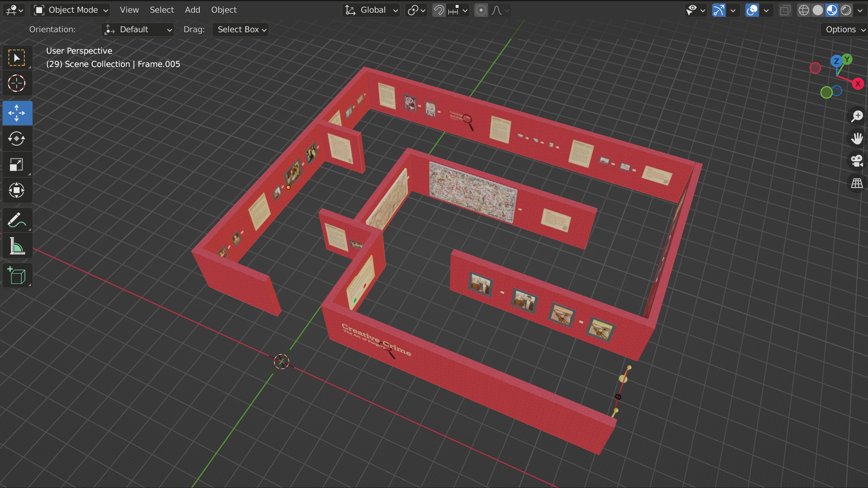
Task: Switch perspective/orthographic view grid icon
Action: click(857, 183)
